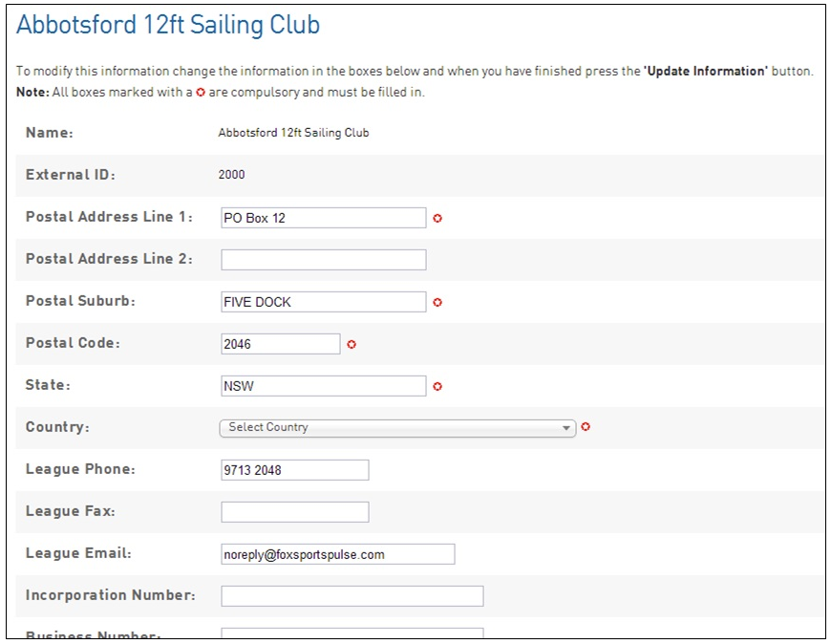Click the Incorporation Number input field

click(x=352, y=596)
